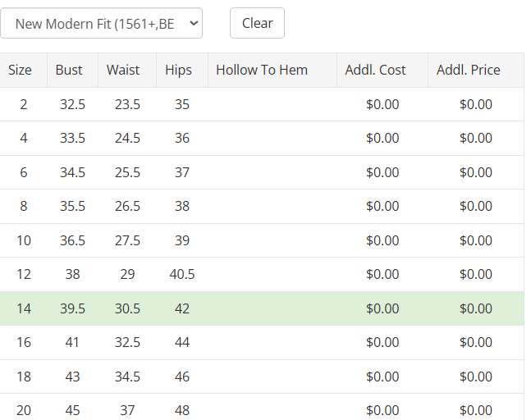The height and width of the screenshot is (420, 531).
Task: Click the Hollow To Hem column header
Action: pyautogui.click(x=262, y=71)
